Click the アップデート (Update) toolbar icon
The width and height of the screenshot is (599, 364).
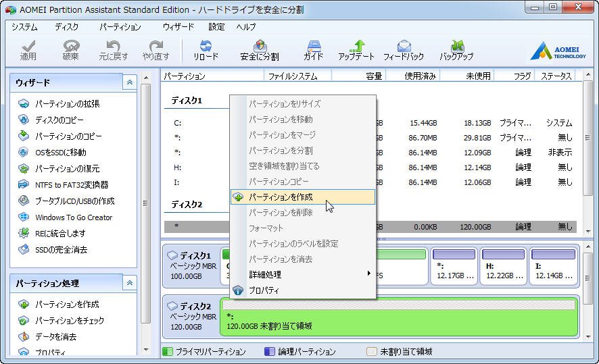click(x=356, y=51)
